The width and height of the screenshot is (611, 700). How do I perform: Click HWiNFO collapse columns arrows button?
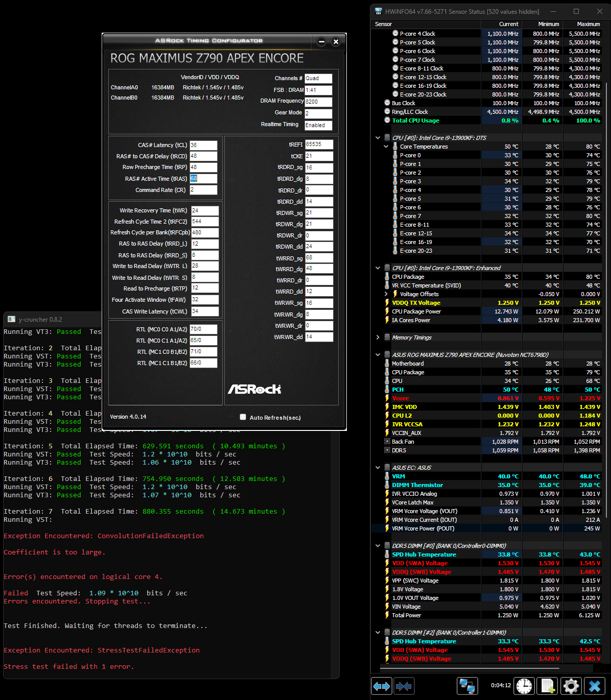coord(404,686)
